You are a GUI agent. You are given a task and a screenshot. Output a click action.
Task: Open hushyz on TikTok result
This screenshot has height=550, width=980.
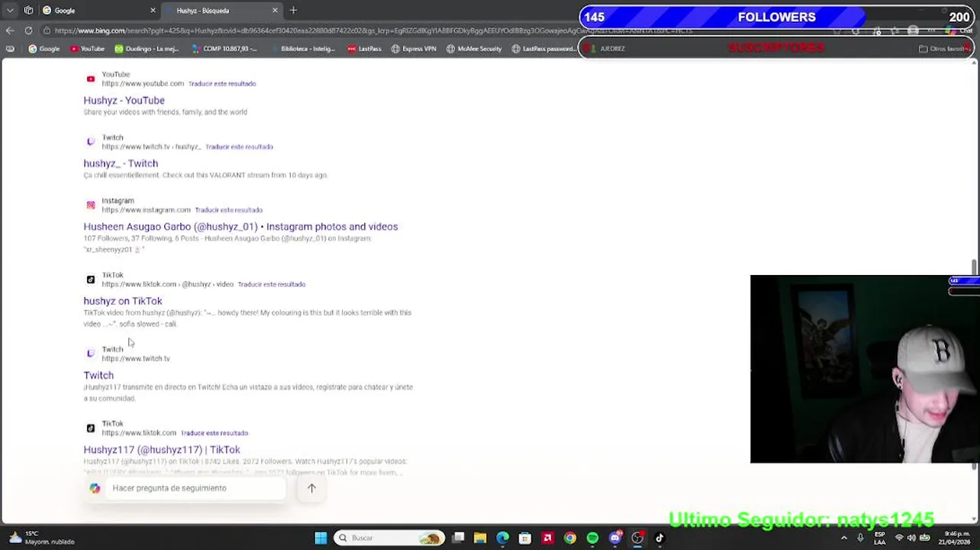123,301
